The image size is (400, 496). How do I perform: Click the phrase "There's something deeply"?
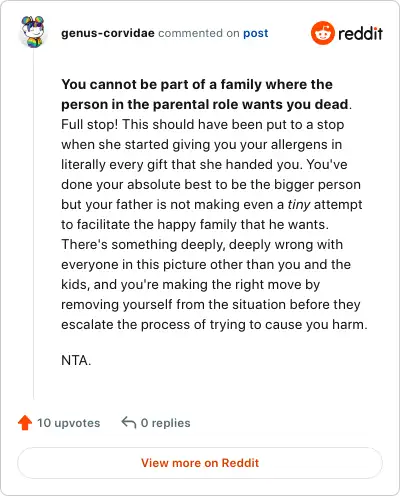(x=143, y=245)
